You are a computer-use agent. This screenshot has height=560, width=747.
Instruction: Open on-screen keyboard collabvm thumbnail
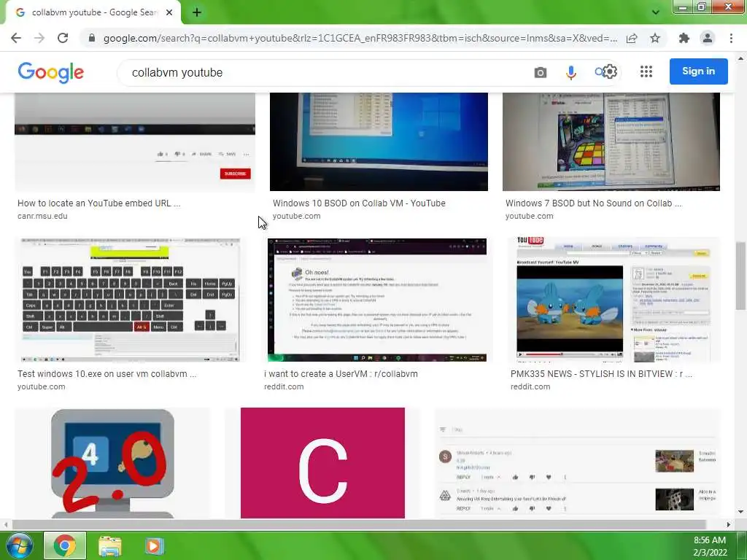pyautogui.click(x=130, y=300)
